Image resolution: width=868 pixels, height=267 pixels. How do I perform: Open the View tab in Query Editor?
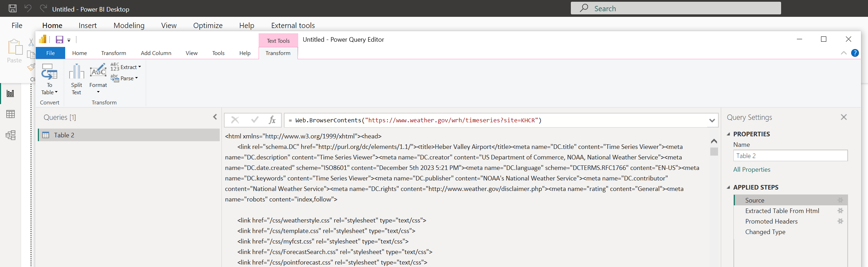[x=192, y=53]
